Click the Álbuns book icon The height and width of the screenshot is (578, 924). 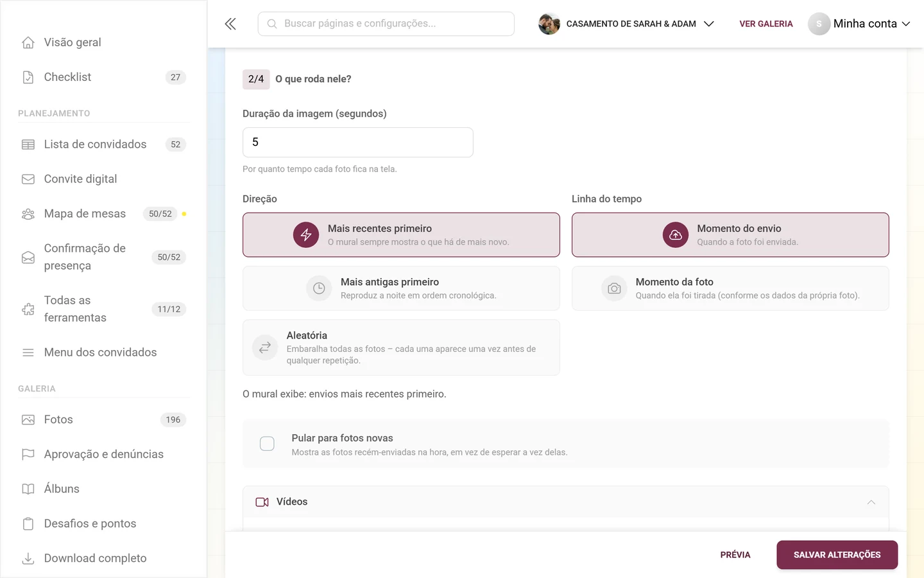(28, 489)
